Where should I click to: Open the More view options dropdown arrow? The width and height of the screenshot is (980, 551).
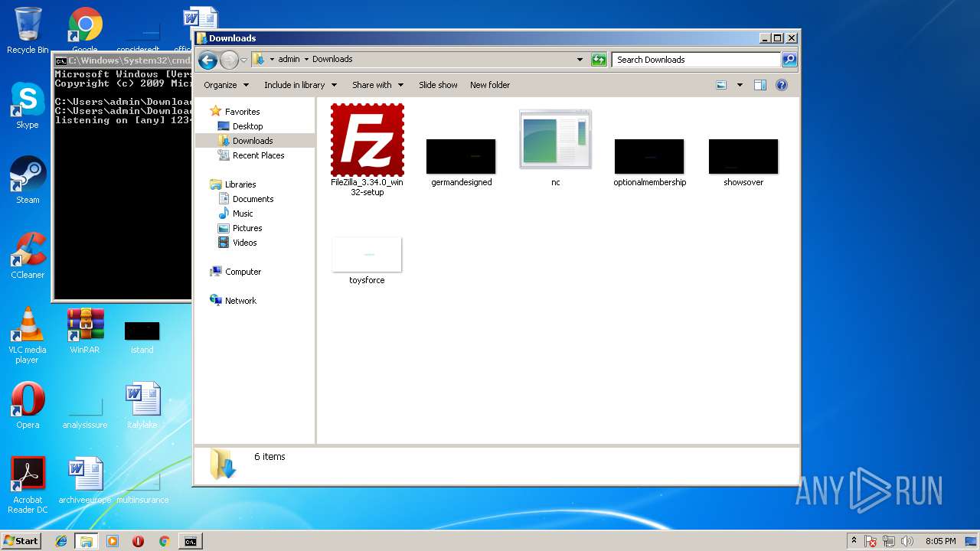pyautogui.click(x=740, y=85)
